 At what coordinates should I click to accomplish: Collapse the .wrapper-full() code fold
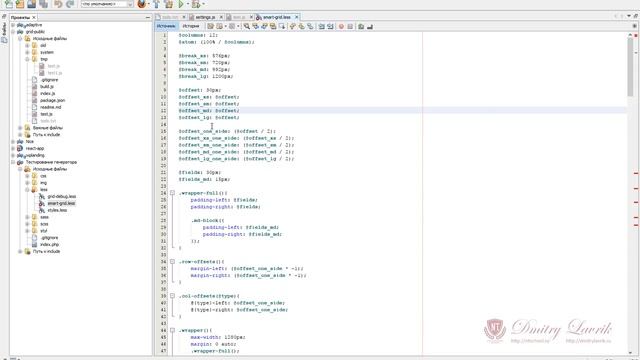point(172,193)
